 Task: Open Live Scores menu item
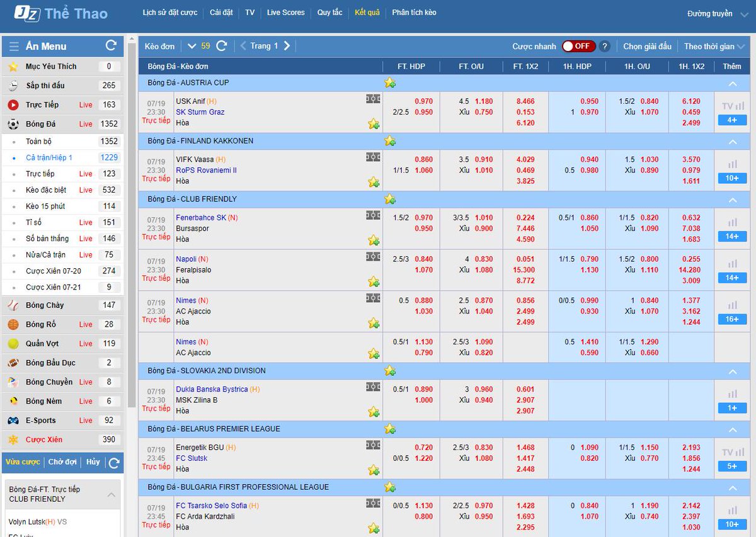tap(286, 13)
